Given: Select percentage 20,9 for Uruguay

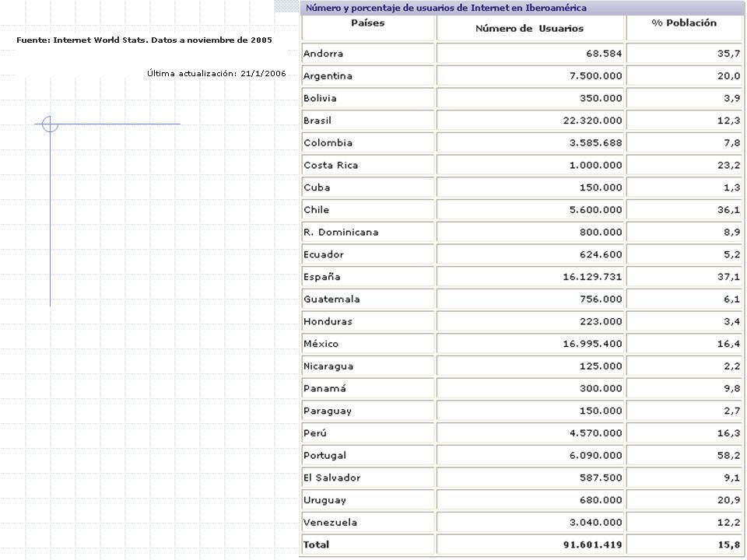Looking at the screenshot, I should pos(729,500).
